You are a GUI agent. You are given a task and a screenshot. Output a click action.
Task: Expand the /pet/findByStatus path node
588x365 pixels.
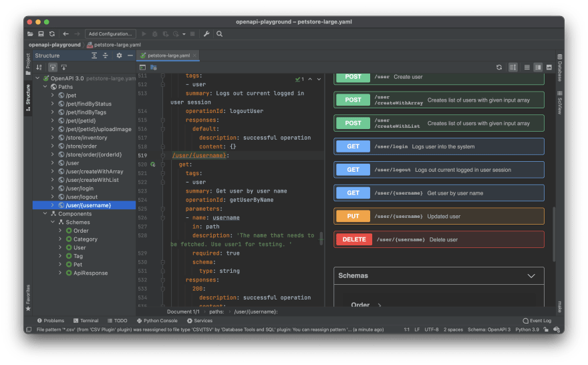[53, 104]
